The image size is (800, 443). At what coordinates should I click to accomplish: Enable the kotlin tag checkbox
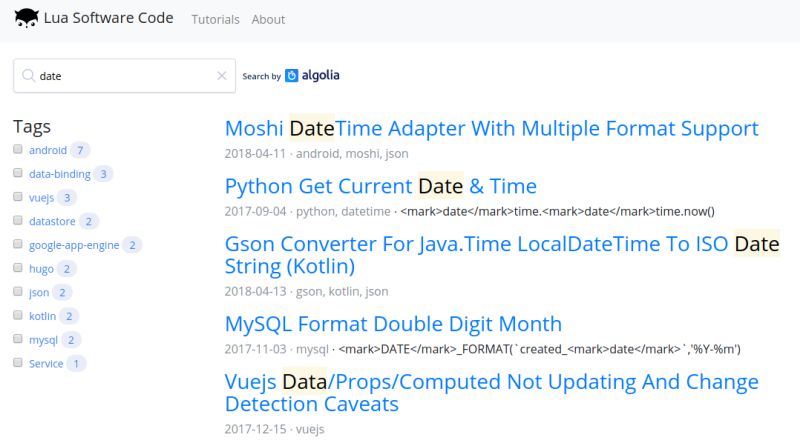(x=18, y=315)
